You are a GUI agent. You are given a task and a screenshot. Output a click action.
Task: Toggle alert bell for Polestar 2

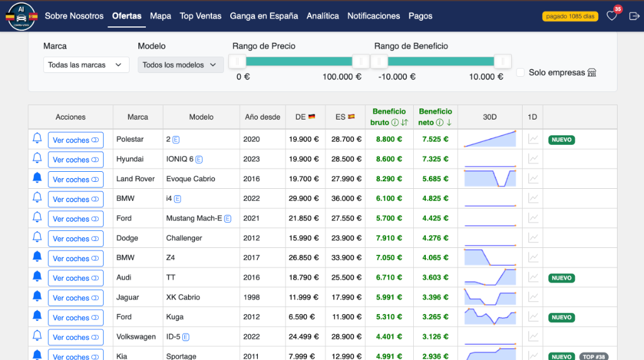coord(37,139)
